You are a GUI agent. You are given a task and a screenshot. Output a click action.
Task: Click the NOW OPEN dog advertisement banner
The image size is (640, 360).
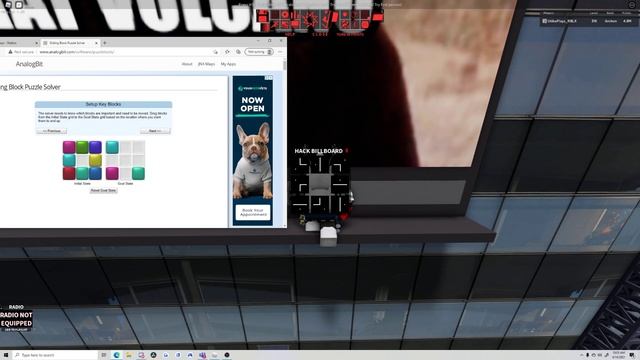[253, 151]
